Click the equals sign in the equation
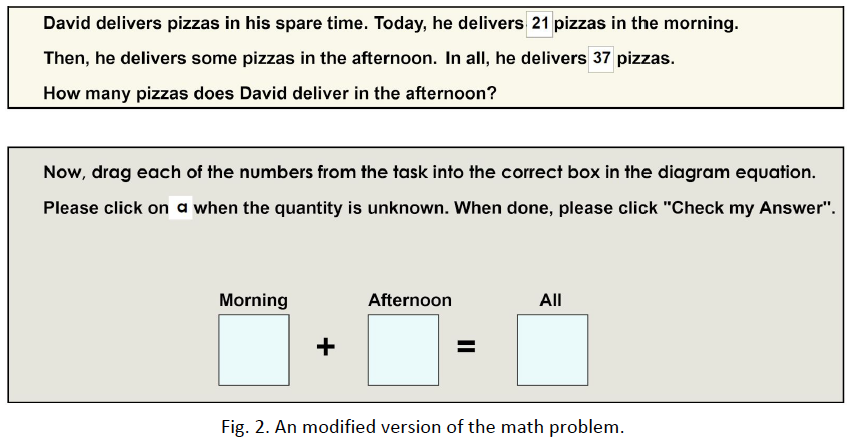This screenshot has height=441, width=851. pyautogui.click(x=467, y=348)
